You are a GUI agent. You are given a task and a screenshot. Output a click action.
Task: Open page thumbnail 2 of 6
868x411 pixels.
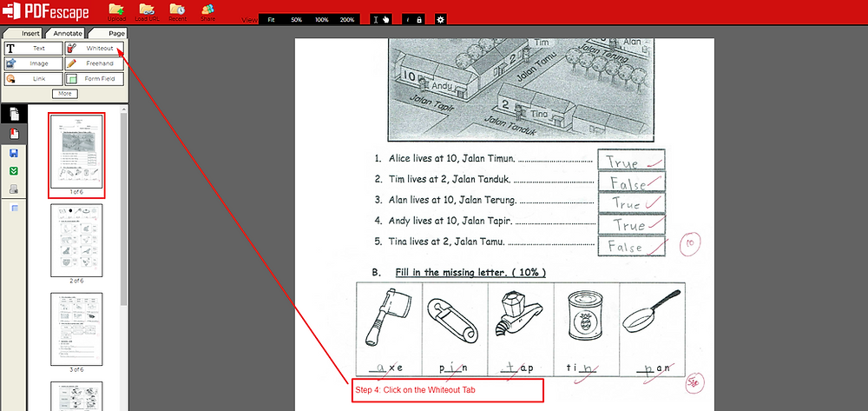pos(76,241)
